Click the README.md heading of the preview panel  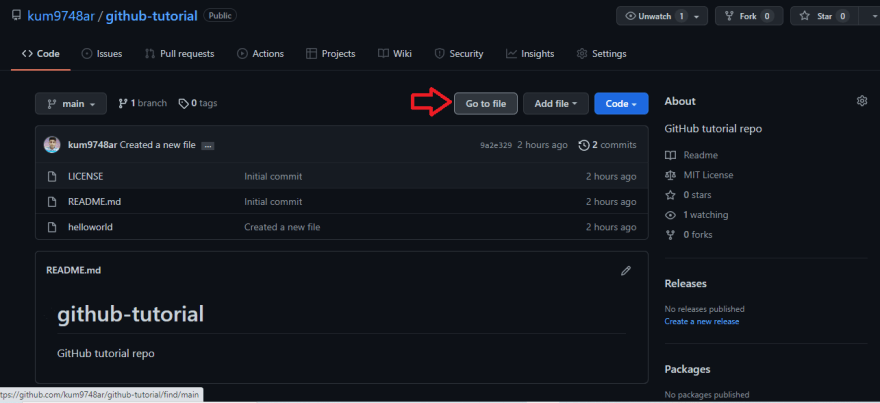point(74,270)
